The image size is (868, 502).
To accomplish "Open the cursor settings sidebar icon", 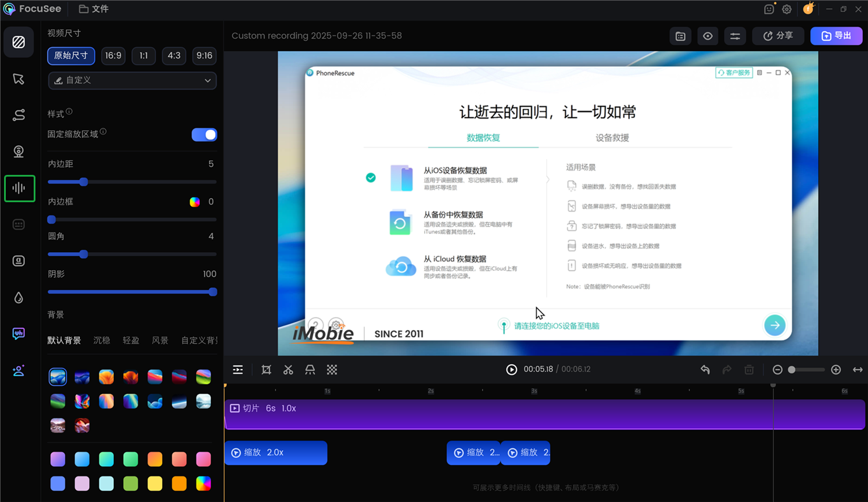I will click(x=19, y=79).
